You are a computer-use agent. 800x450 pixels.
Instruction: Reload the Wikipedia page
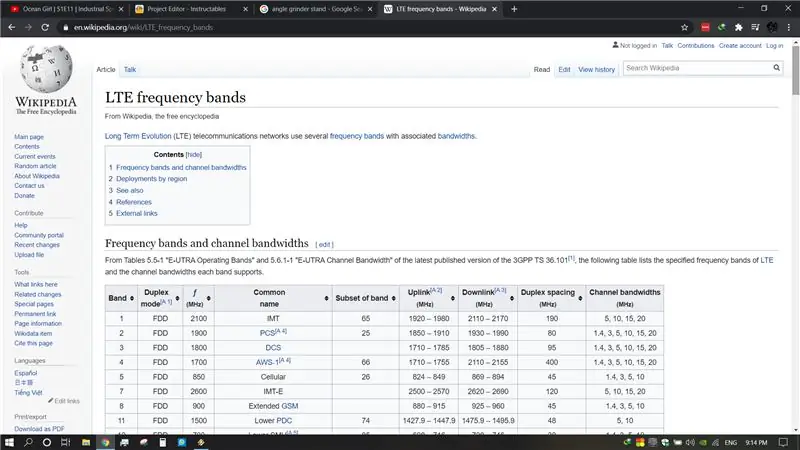(x=45, y=28)
